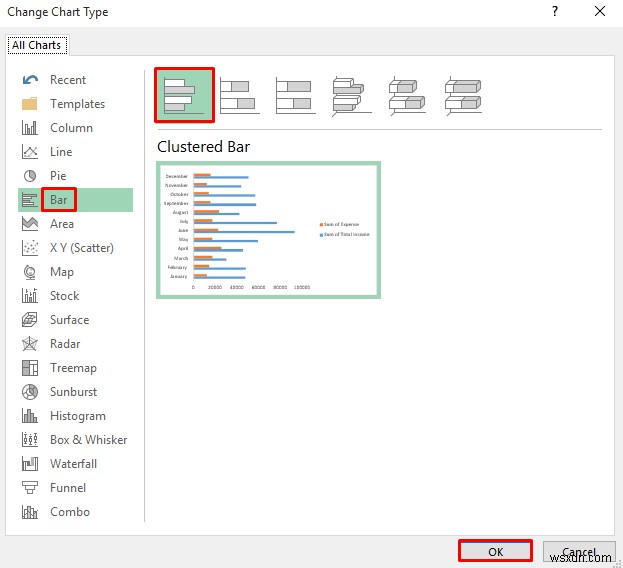Click the Radar chart category icon

pos(30,344)
